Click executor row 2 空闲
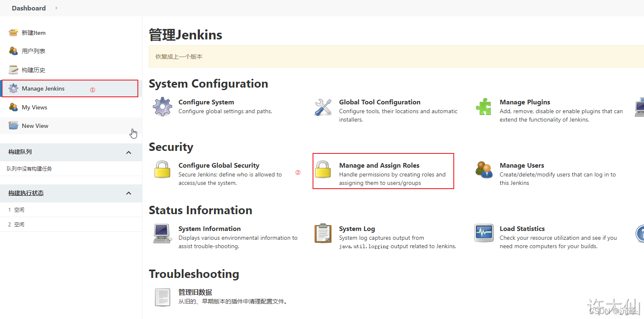Viewport: 644px width, 319px height. tap(71, 224)
